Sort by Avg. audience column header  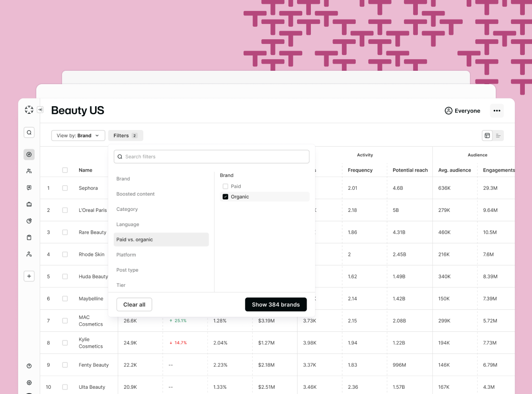tap(455, 170)
